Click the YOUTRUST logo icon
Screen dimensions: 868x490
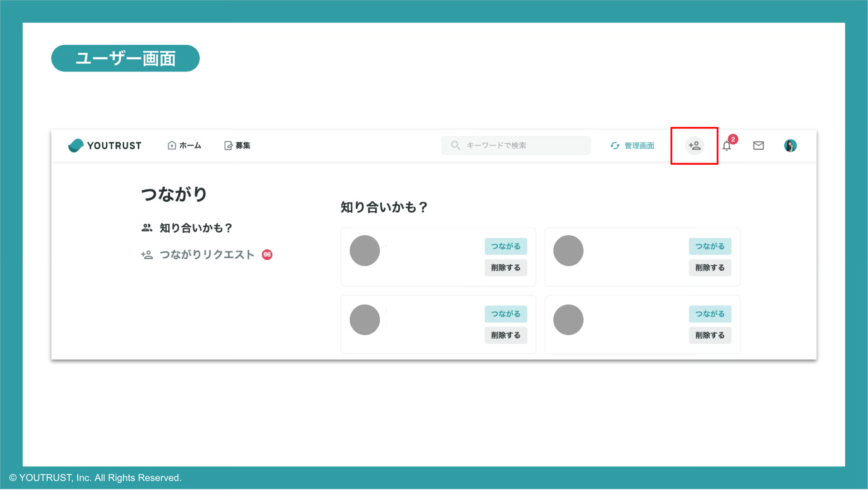77,145
